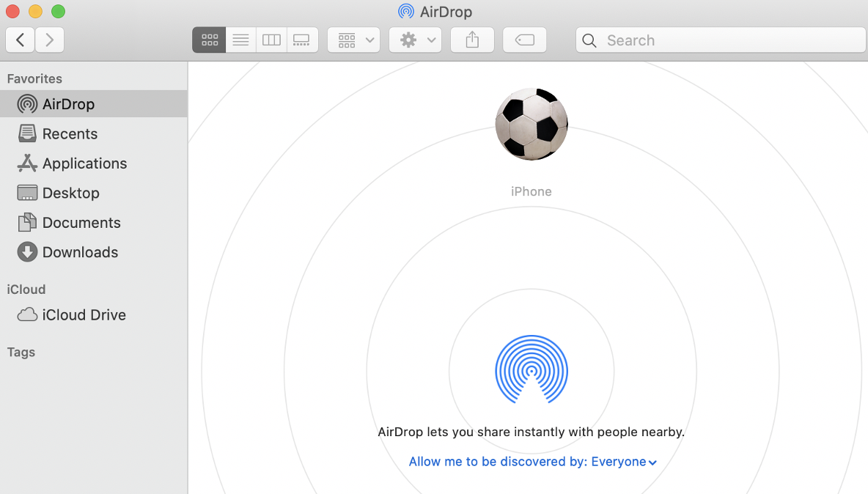Minimize the window with the yellow button

click(35, 11)
